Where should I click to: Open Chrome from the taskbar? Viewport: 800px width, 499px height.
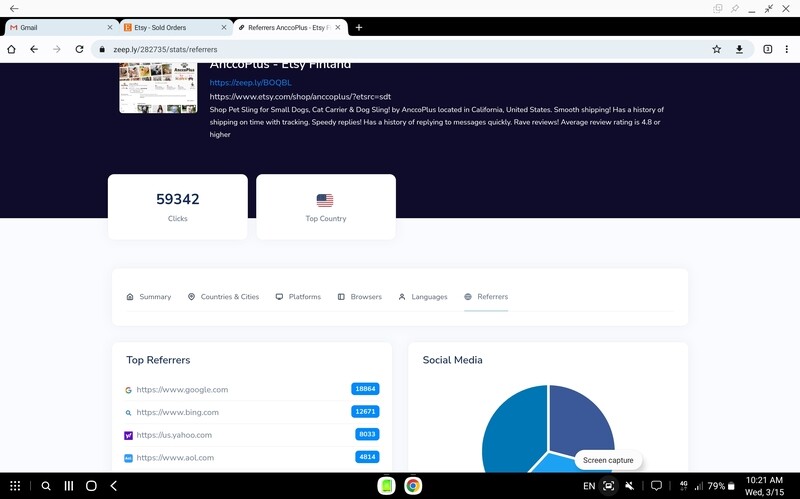[413, 486]
